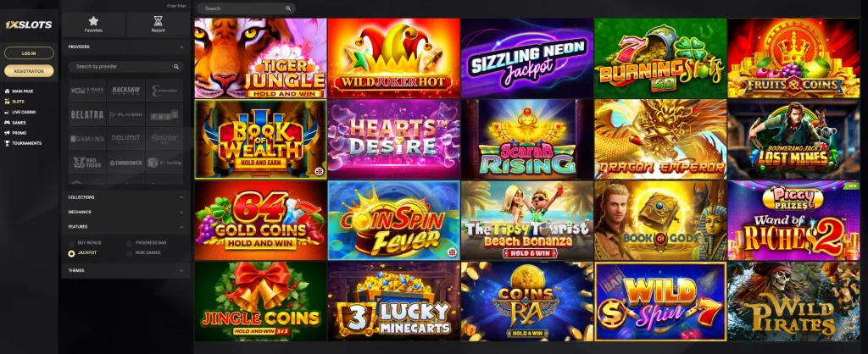Screen dimensions: 868x354
Task: Click the Registration button
Action: click(29, 71)
